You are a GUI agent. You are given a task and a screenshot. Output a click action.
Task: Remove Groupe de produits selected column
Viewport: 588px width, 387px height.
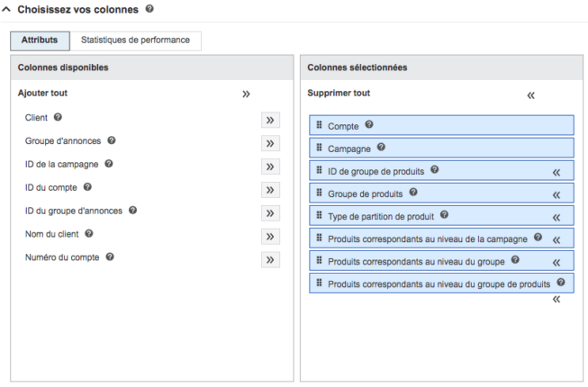(556, 194)
